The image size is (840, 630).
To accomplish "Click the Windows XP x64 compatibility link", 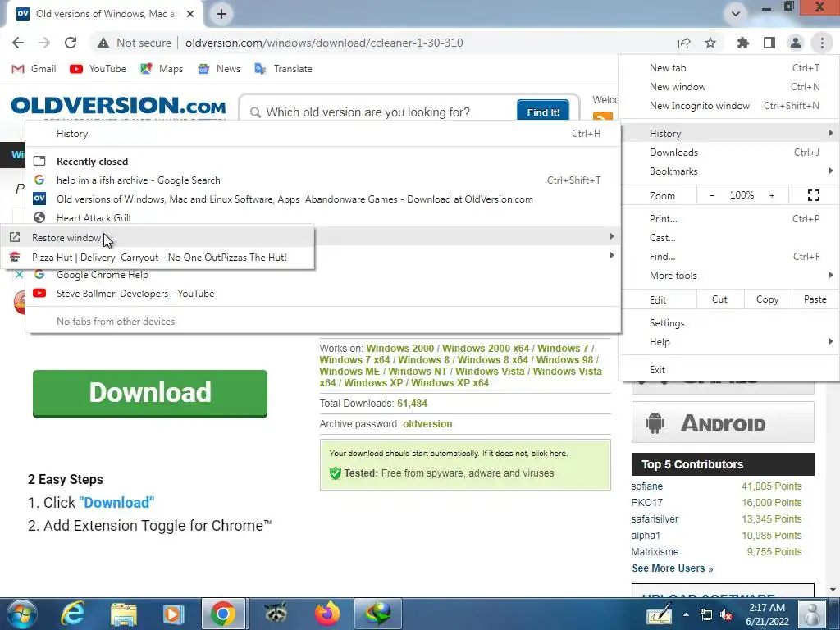I will (450, 382).
